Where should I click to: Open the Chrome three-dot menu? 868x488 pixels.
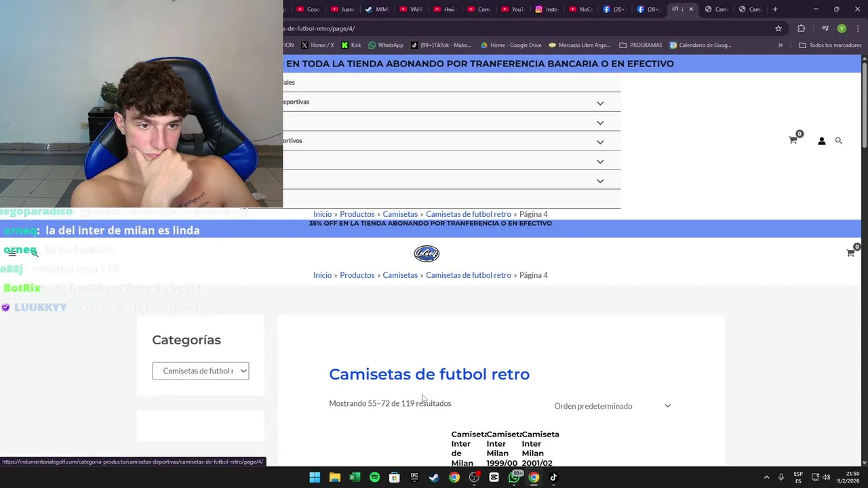(x=858, y=28)
